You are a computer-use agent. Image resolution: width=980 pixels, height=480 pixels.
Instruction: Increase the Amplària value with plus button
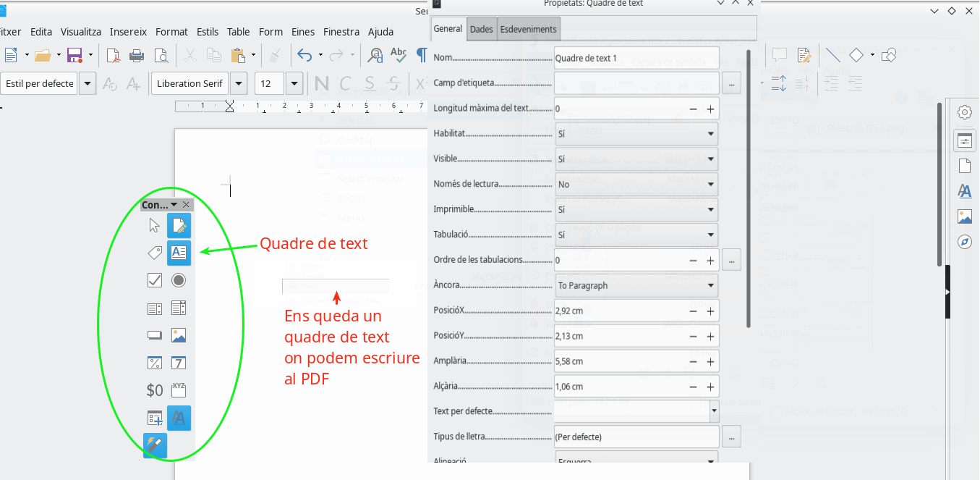pyautogui.click(x=710, y=361)
